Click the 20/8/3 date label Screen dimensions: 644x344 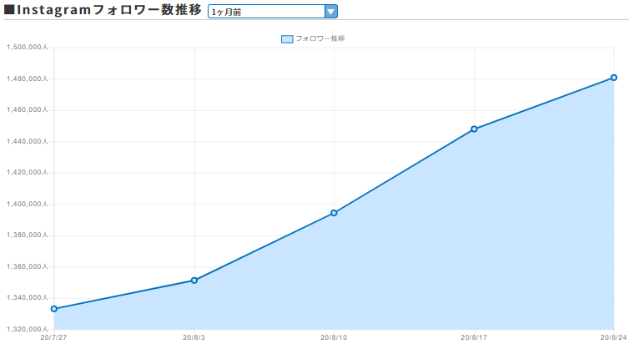tap(194, 337)
